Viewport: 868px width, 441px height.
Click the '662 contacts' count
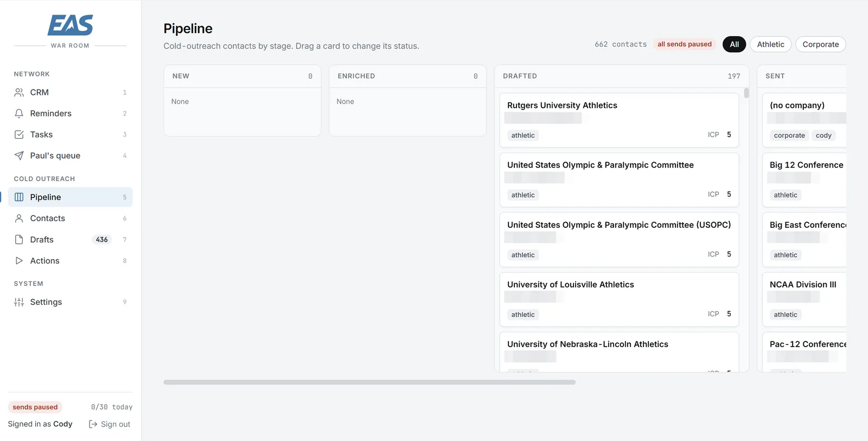point(621,44)
